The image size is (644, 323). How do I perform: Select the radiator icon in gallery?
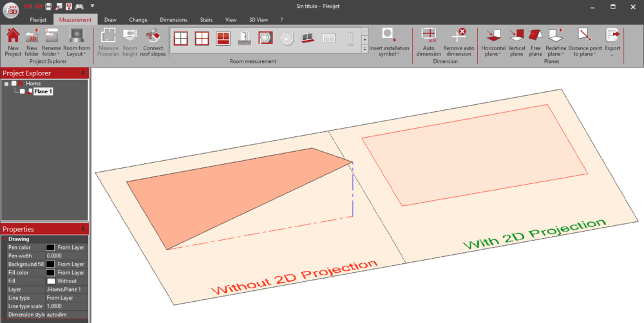click(x=329, y=38)
